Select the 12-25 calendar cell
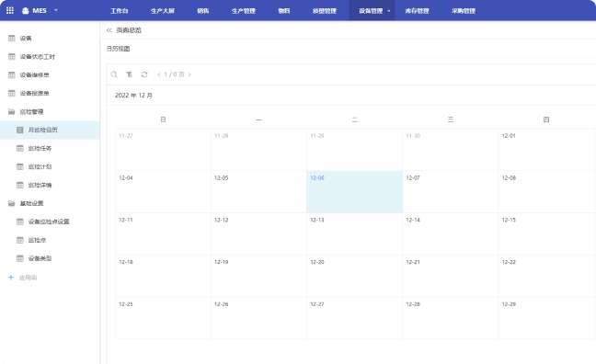This screenshot has height=364, width=596. tap(163, 318)
